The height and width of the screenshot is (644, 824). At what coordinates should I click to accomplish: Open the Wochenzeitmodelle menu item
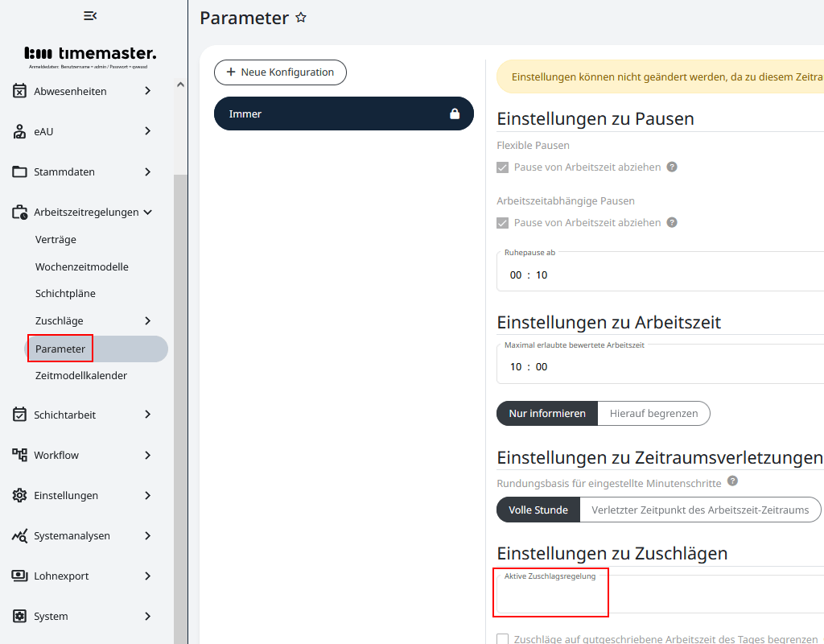(82, 266)
